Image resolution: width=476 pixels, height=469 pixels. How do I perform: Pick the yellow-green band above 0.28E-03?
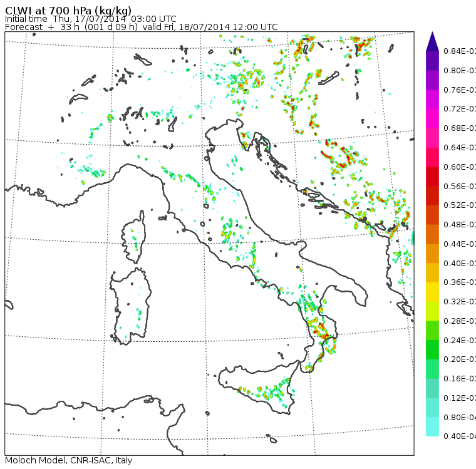(x=432, y=311)
